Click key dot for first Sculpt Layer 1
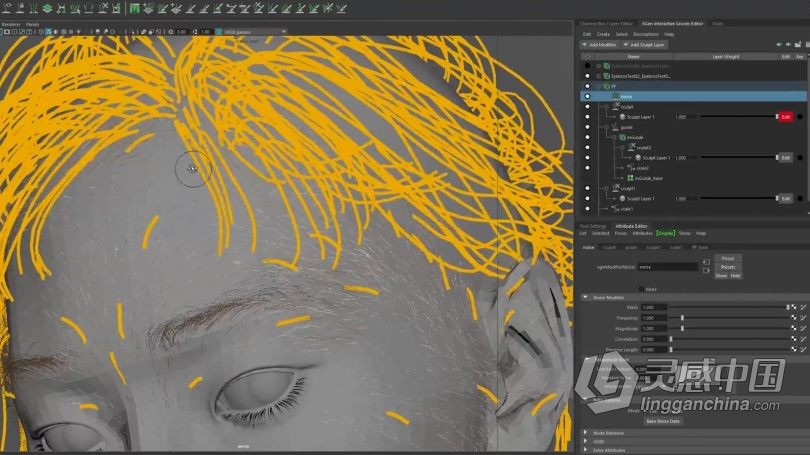810x455 pixels. point(800,117)
